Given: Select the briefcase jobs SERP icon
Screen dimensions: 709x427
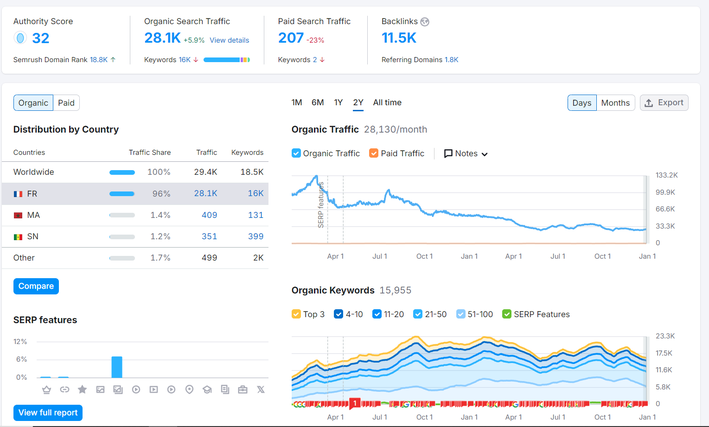Looking at the screenshot, I should [x=243, y=389].
